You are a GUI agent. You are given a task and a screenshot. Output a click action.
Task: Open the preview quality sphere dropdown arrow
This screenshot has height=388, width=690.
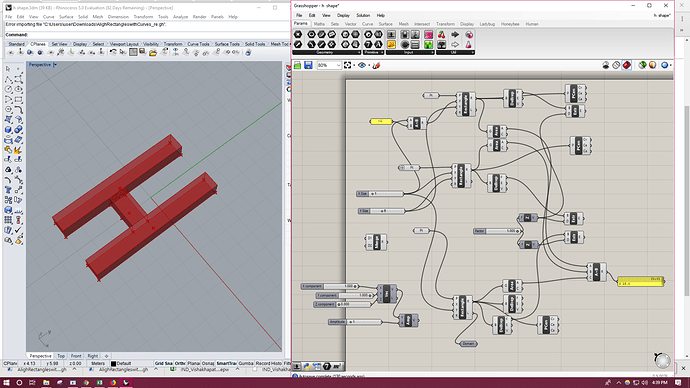tap(671, 66)
